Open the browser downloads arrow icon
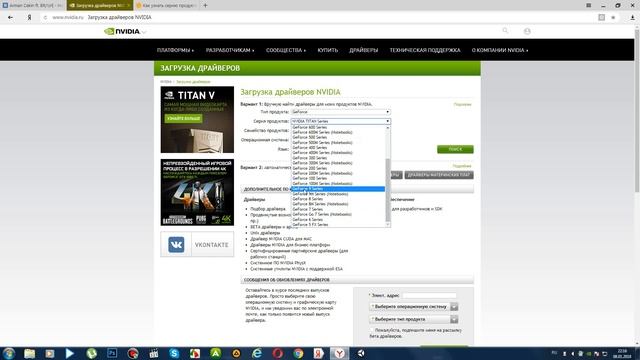The height and width of the screenshot is (360, 640). [633, 18]
